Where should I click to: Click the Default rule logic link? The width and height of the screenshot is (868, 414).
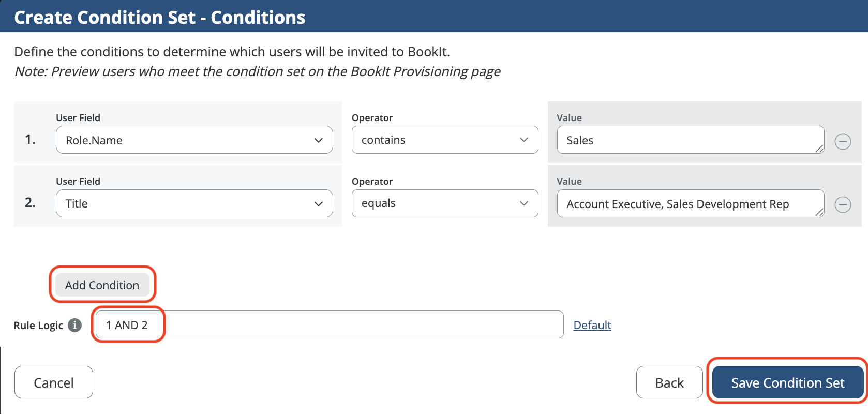(x=592, y=325)
